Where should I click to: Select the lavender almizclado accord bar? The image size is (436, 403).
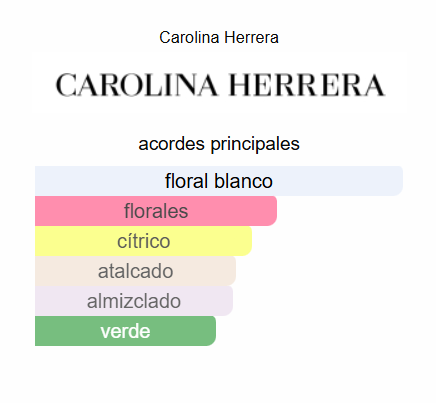[134, 301]
